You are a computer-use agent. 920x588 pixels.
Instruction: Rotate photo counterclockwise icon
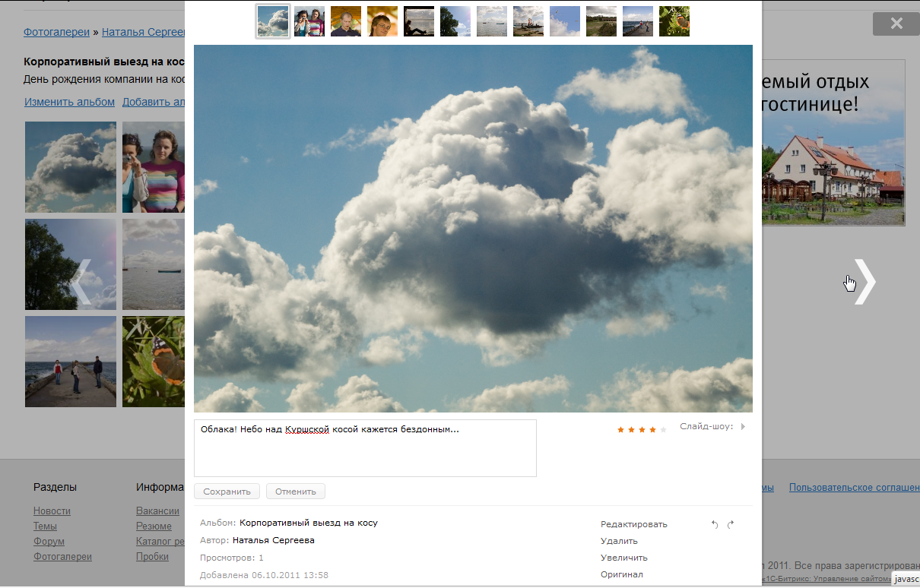pyautogui.click(x=714, y=524)
